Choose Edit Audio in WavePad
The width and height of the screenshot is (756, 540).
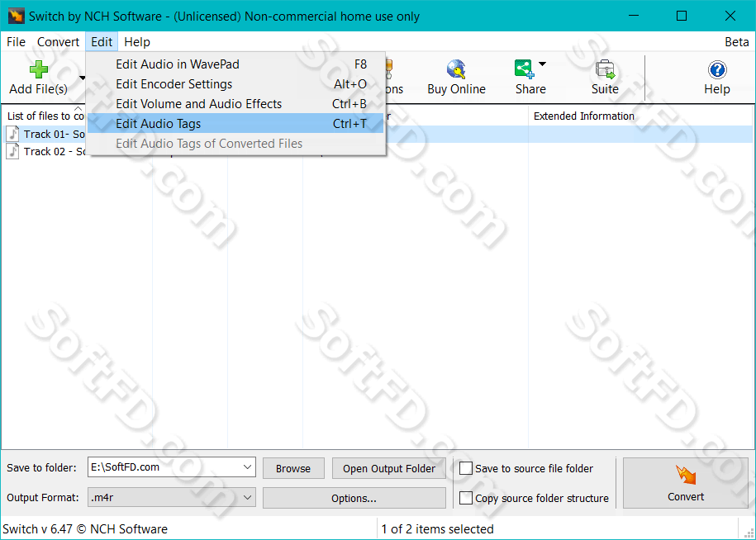tap(235, 64)
